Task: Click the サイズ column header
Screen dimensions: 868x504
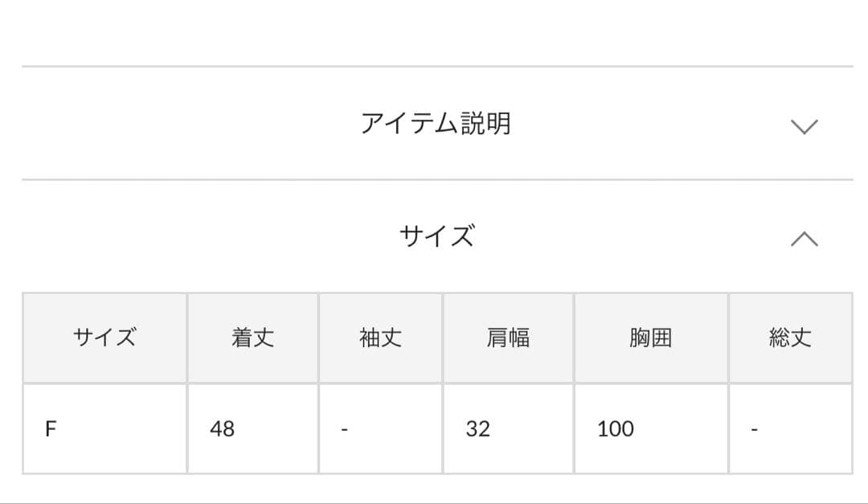Action: 105,338
